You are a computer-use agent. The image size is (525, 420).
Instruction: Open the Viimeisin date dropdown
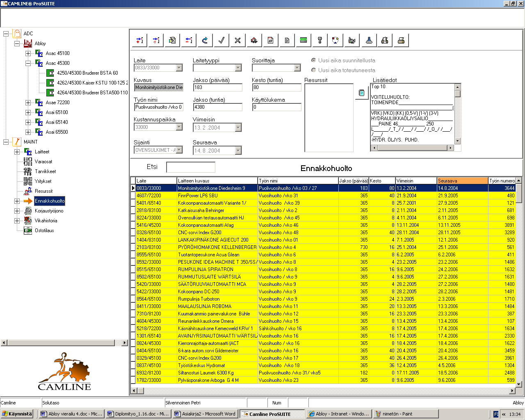pos(238,128)
